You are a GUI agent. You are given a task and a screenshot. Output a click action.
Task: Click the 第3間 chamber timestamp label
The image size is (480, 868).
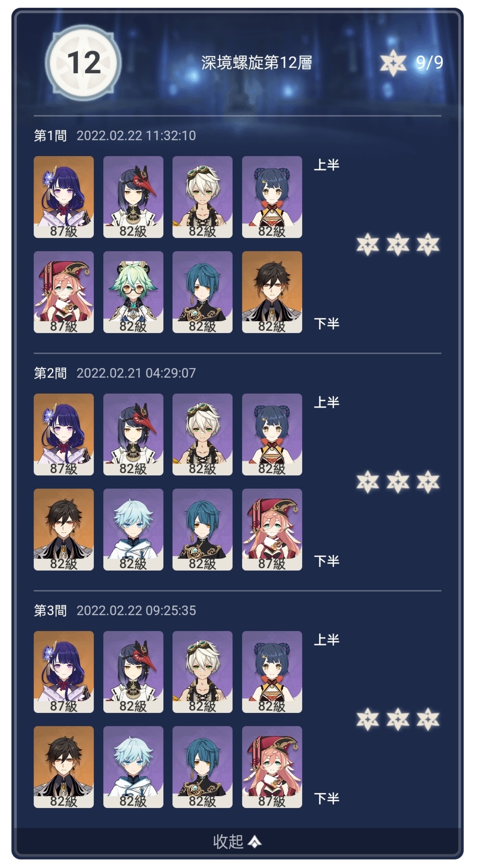(x=115, y=611)
